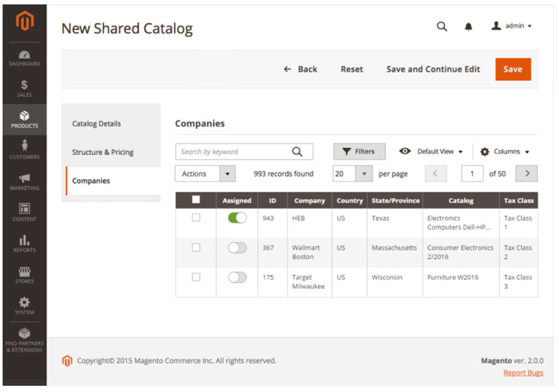Turn on Assigned toggle for Target Milwaukee

(237, 277)
